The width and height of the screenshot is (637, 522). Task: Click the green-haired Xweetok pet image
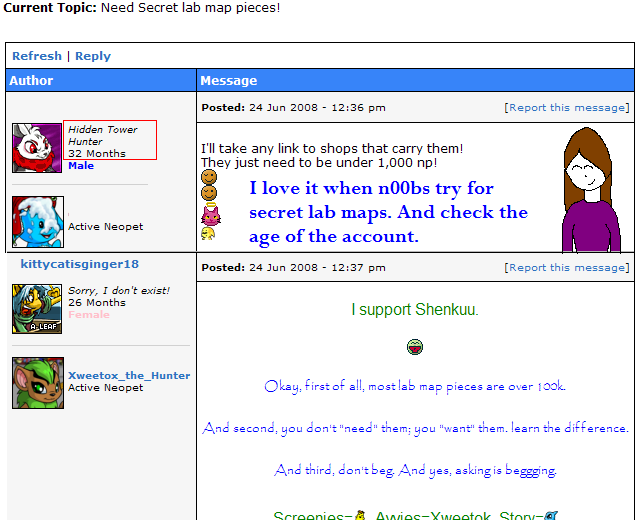(x=38, y=383)
